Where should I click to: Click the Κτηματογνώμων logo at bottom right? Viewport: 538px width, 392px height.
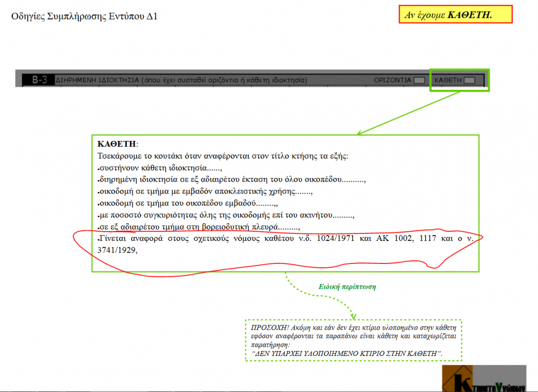[x=483, y=379]
